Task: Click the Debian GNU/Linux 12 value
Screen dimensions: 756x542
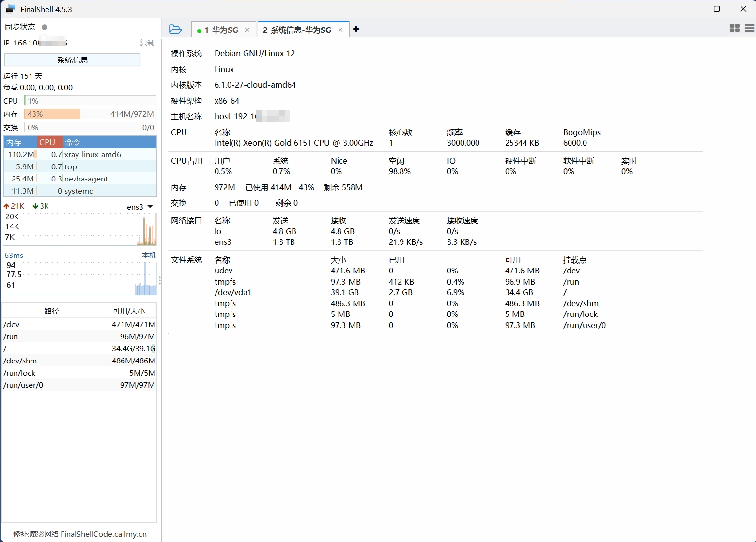Action: [255, 53]
